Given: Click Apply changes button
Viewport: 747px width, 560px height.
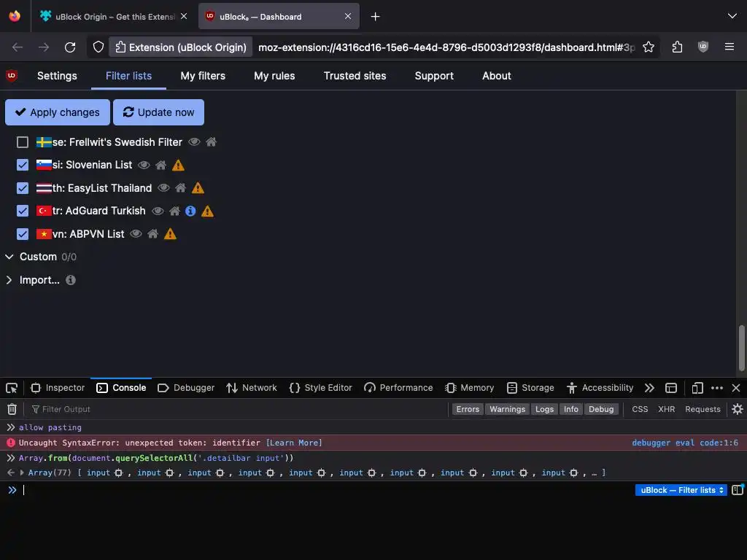Looking at the screenshot, I should pyautogui.click(x=58, y=112).
